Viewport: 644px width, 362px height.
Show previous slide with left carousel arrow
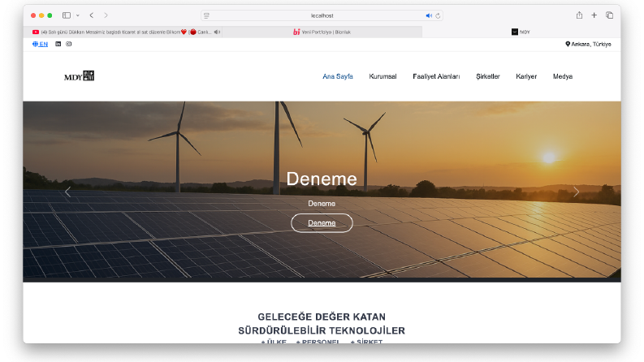click(x=67, y=192)
